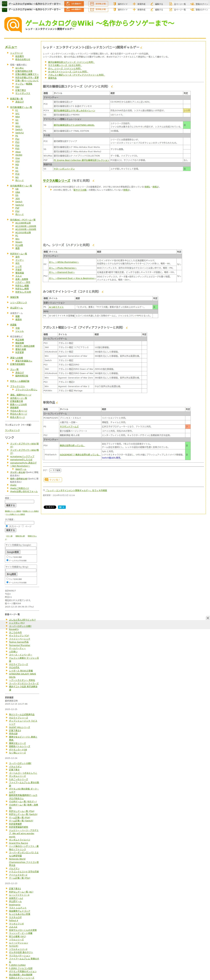
Task: Open 北へ。〜White Illumination〜 link
Action: coord(64,262)
